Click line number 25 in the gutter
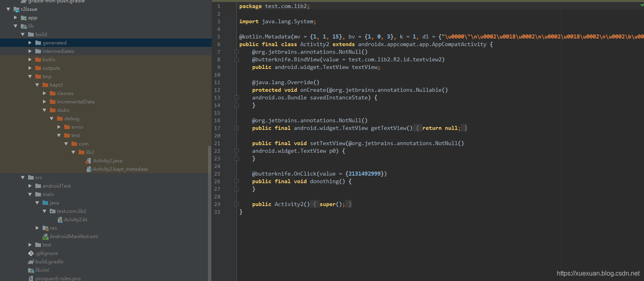644x281 pixels. pos(217,174)
